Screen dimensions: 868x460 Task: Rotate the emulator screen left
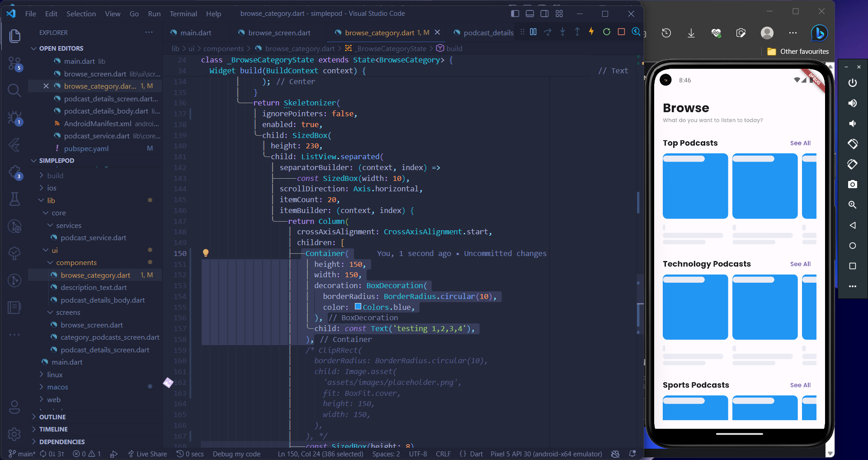pyautogui.click(x=853, y=144)
